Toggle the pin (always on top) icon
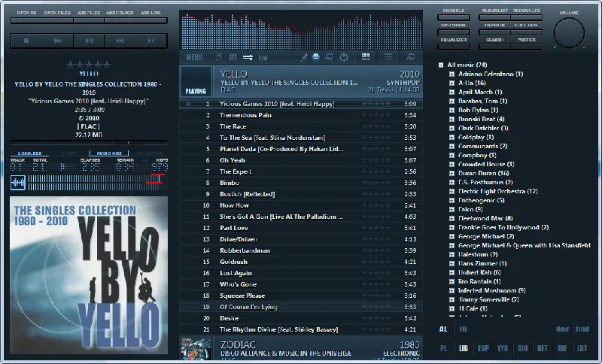This screenshot has height=364, width=602. (x=304, y=58)
